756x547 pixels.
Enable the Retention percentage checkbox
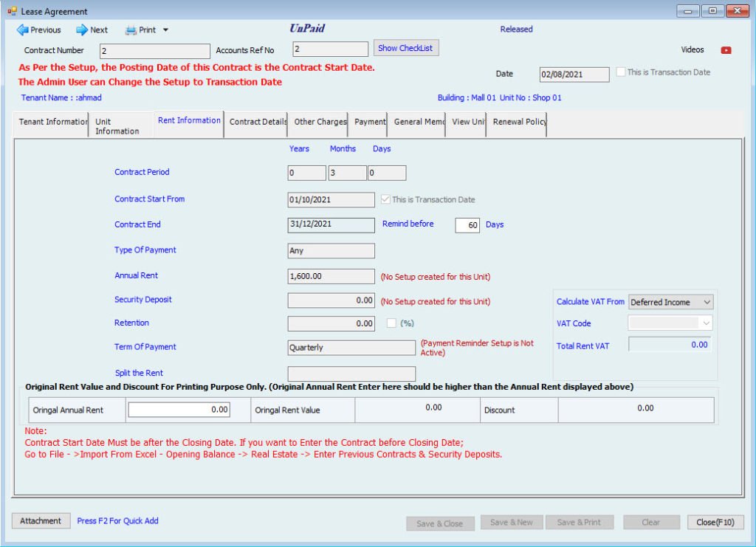click(391, 323)
